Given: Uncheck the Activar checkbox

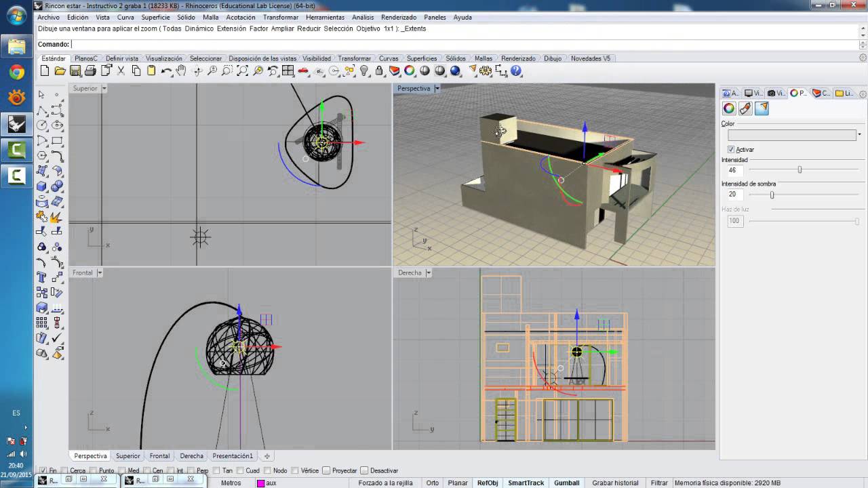Looking at the screenshot, I should tap(731, 150).
